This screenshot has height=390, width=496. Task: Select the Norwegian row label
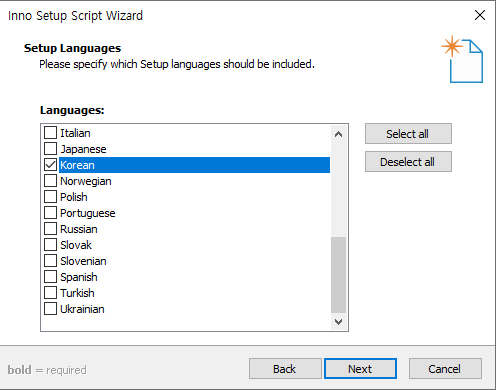tap(86, 181)
